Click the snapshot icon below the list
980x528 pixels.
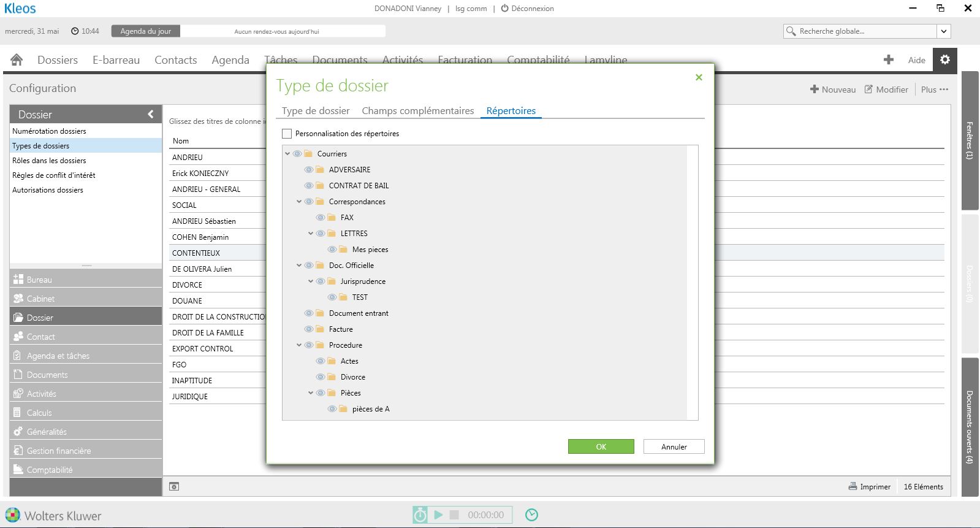click(174, 486)
